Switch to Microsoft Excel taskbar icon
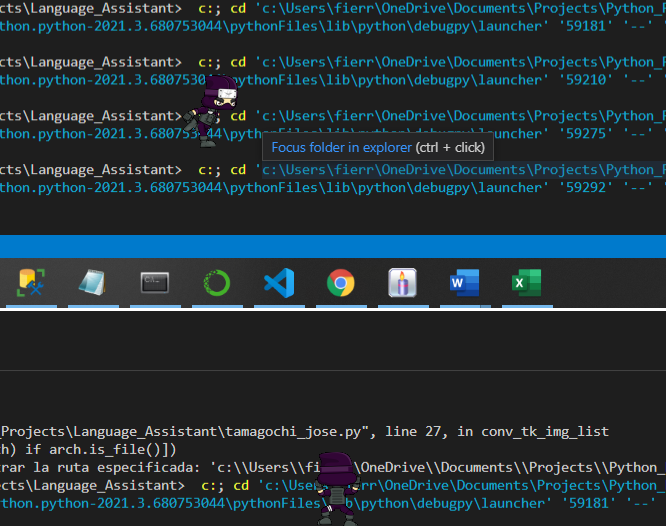 [527, 283]
